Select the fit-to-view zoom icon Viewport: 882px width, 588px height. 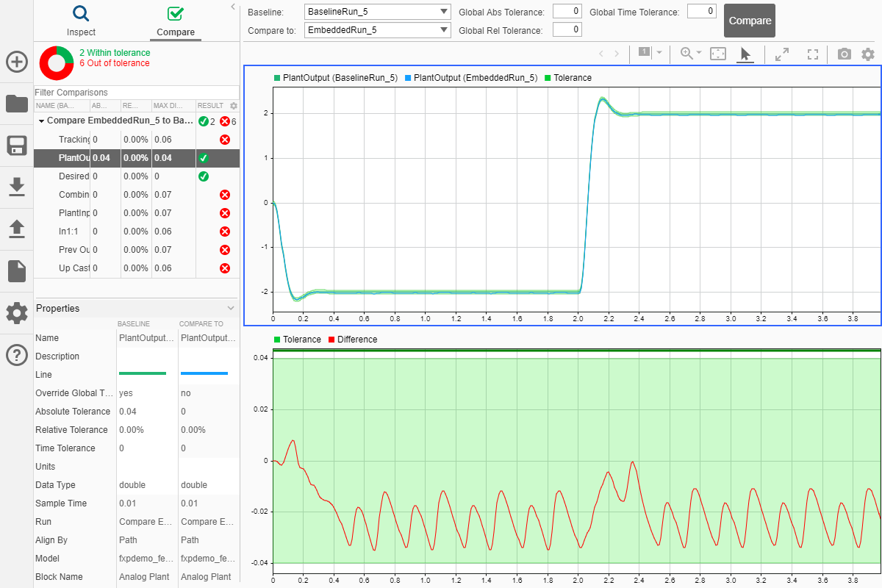[x=718, y=54]
